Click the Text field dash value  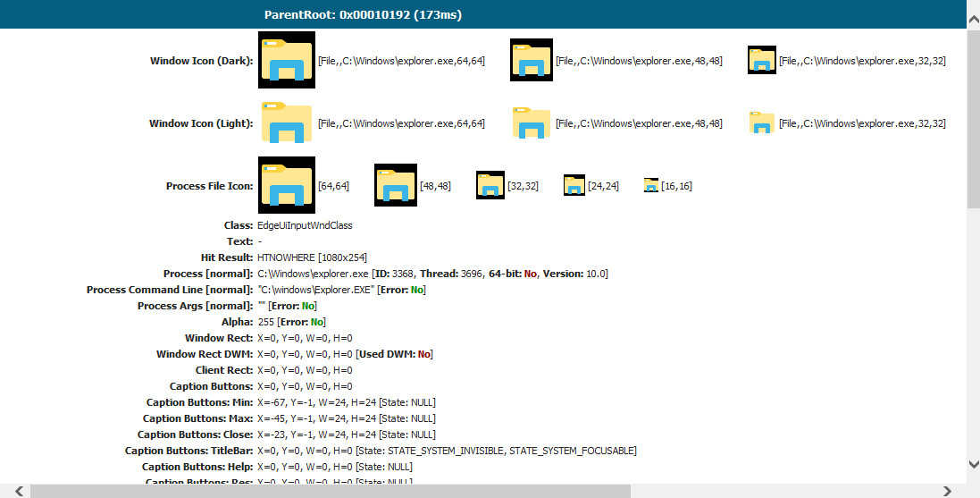tap(260, 241)
